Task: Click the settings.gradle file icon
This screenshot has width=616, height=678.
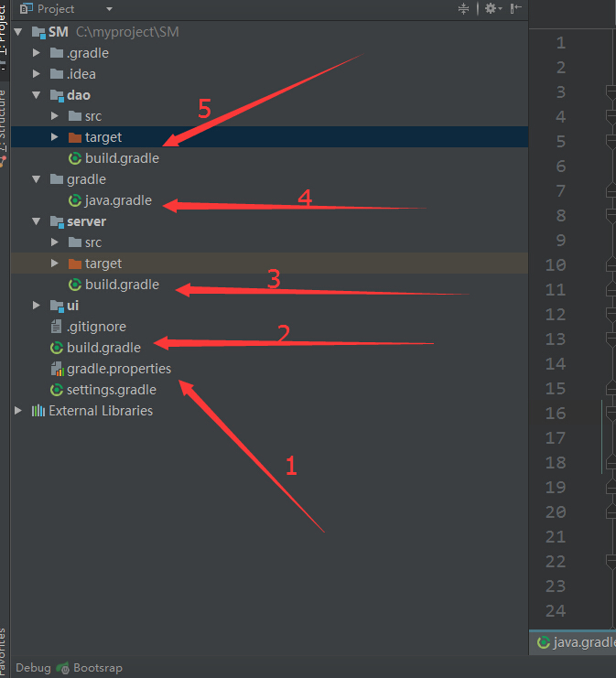Action: 57,390
